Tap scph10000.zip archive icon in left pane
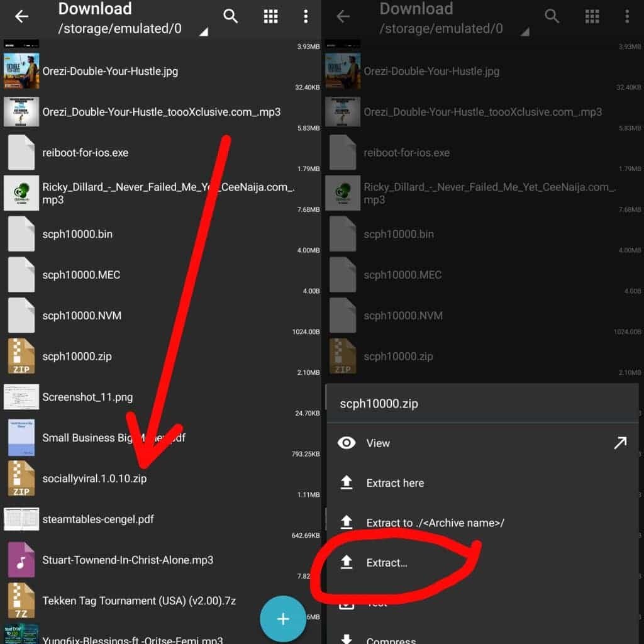 point(21,356)
